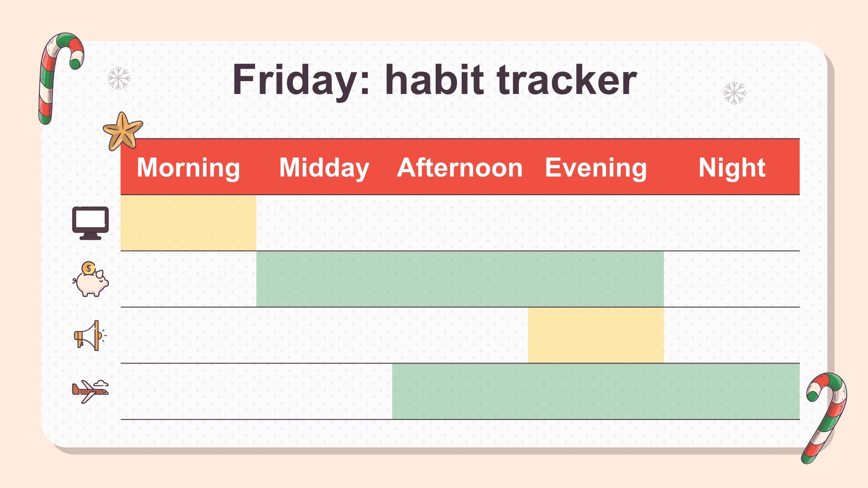
Task: Select the green bar in airplane row
Action: 596,391
